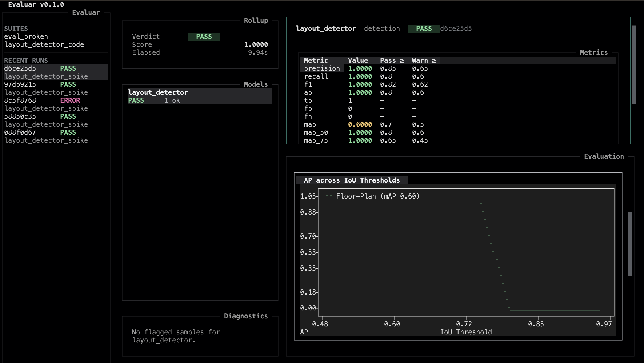Screen dimensions: 644x363
Task: Click the Value column header
Action: 358,61
